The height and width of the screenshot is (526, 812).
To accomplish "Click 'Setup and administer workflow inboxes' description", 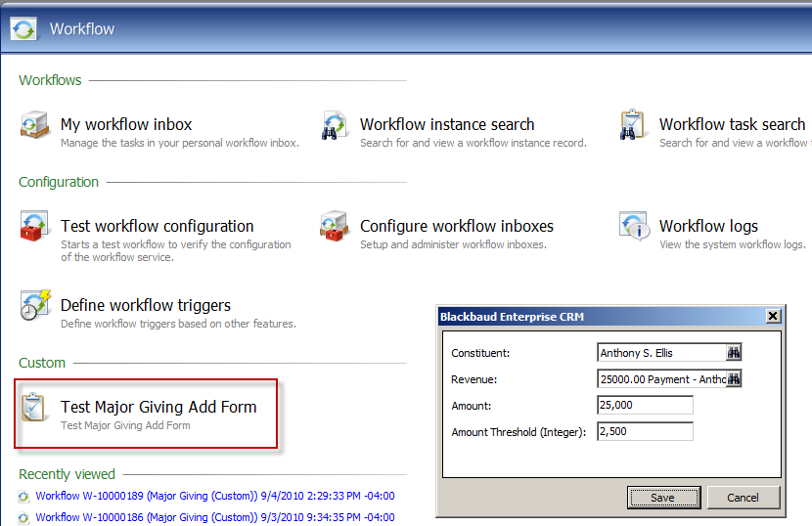I will pos(453,244).
